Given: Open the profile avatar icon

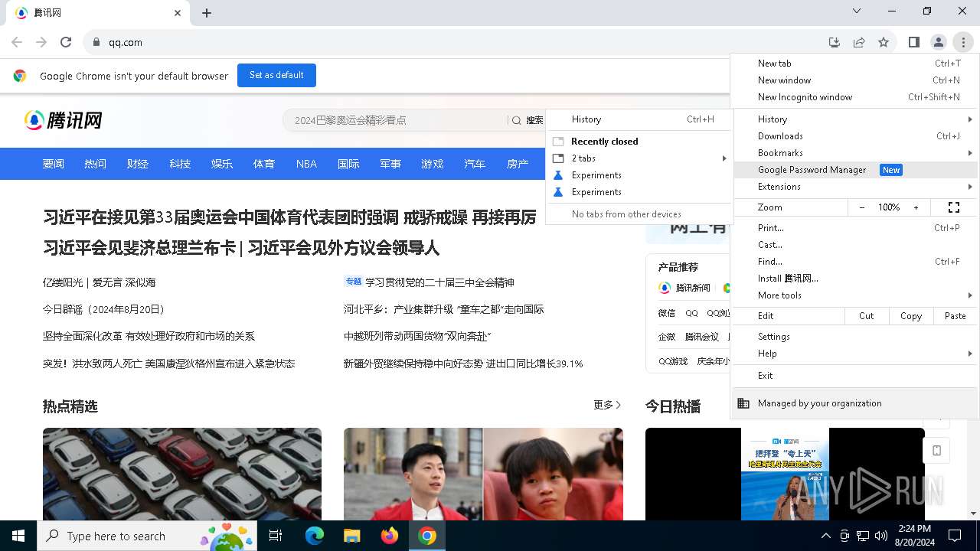Looking at the screenshot, I should pos(939,42).
